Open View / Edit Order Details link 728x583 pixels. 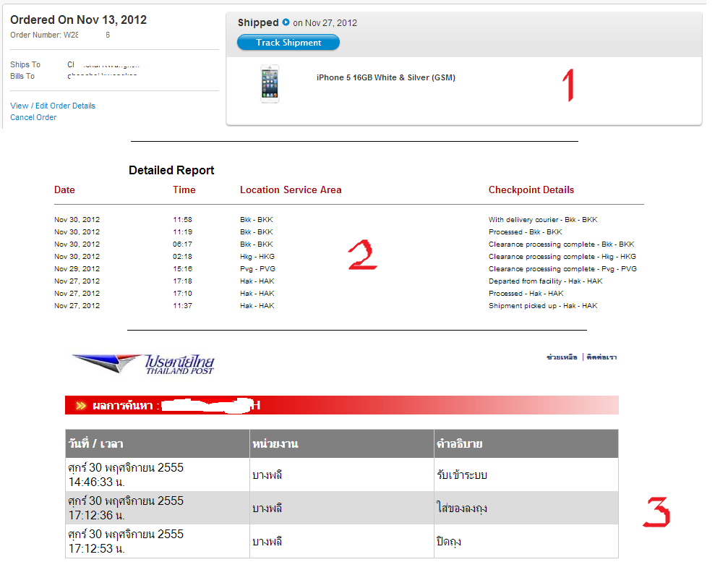(x=53, y=106)
